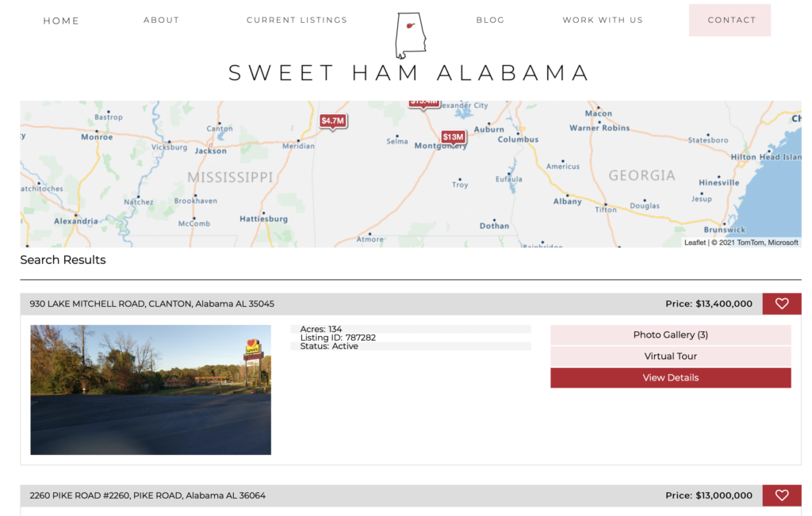Open the Blog page
Image resolution: width=812 pixels, height=516 pixels.
490,20
